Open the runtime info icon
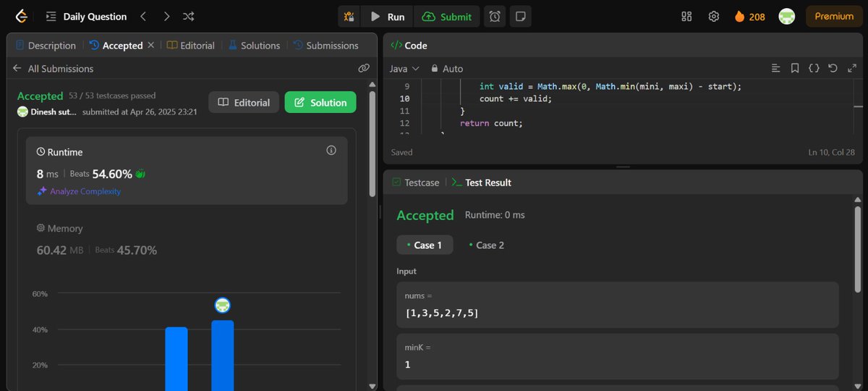Screen dimensions: 868x391 331,151
